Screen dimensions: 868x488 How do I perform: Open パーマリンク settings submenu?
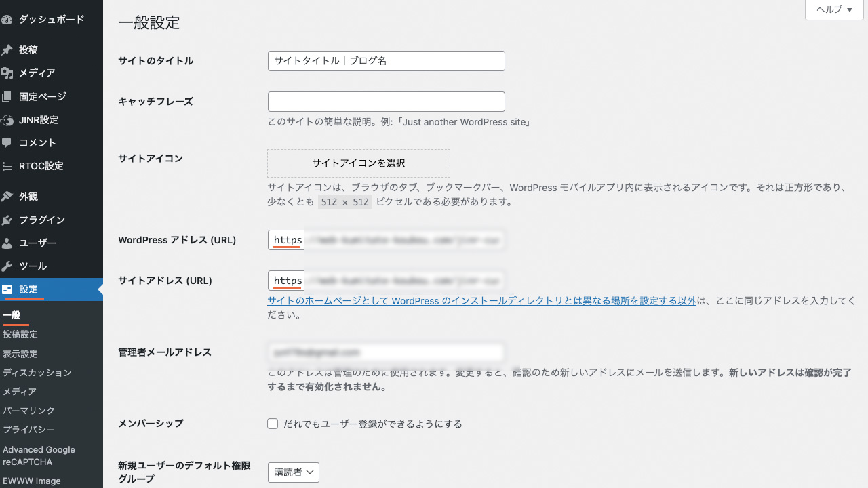click(x=28, y=411)
